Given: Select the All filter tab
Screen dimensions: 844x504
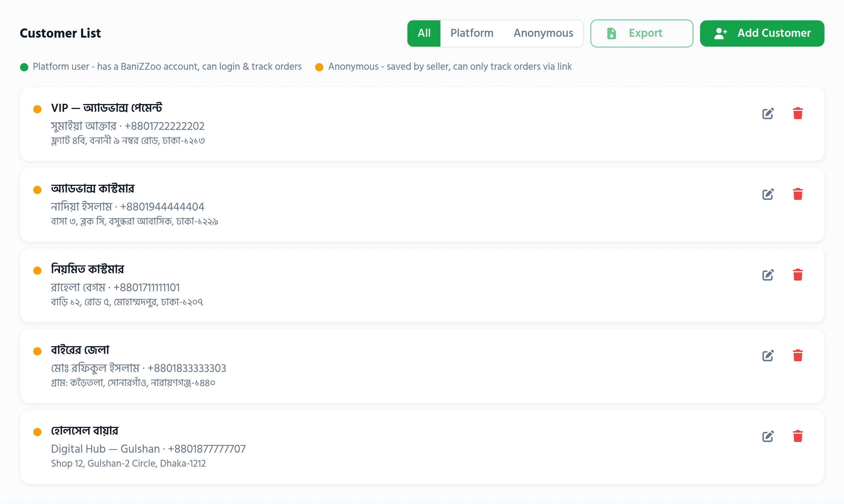Looking at the screenshot, I should pyautogui.click(x=424, y=33).
